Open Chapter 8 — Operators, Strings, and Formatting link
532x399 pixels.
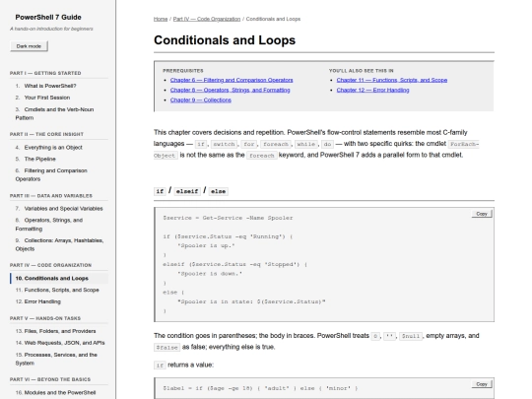[x=230, y=90]
